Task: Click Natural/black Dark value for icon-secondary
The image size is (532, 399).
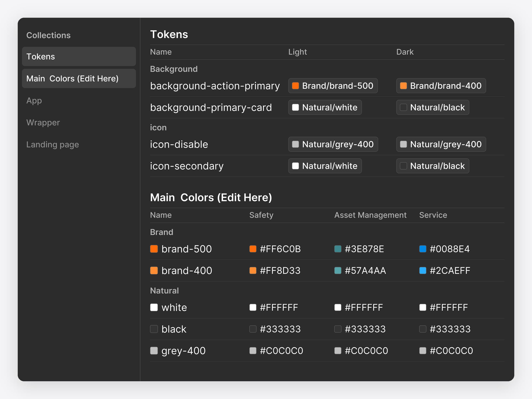Action: click(433, 166)
